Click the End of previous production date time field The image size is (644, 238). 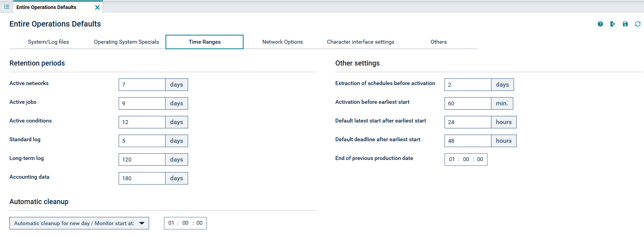(x=466, y=160)
